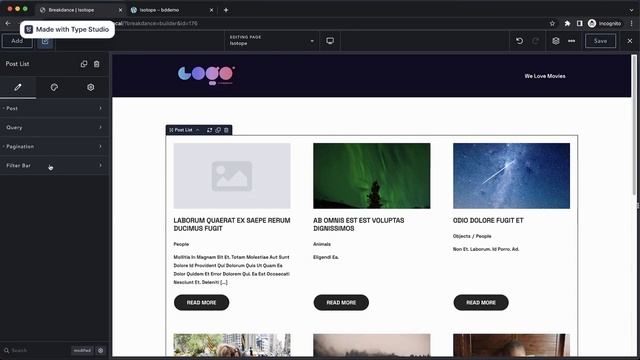Click Read More under Ab Omnis post
640x360 pixels.
[341, 302]
